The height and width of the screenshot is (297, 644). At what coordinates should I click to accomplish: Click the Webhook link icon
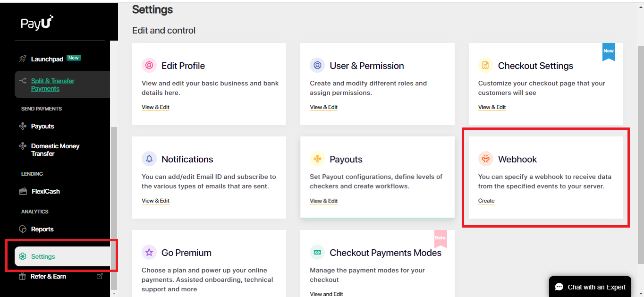click(x=485, y=159)
